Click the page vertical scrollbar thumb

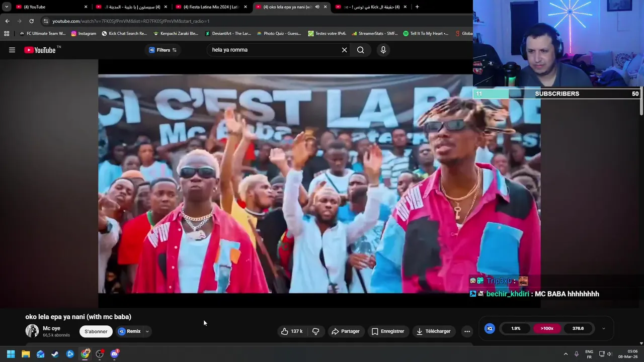(641, 101)
